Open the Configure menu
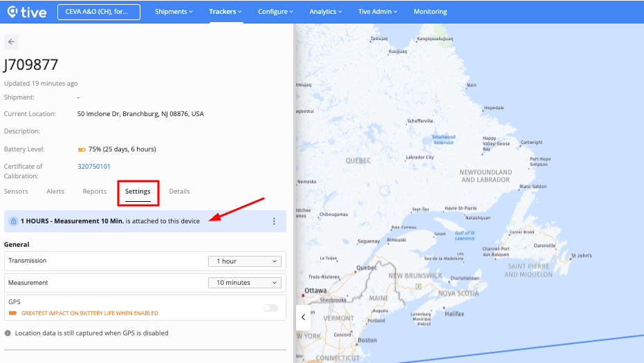This screenshot has width=644, height=363. 275,12
